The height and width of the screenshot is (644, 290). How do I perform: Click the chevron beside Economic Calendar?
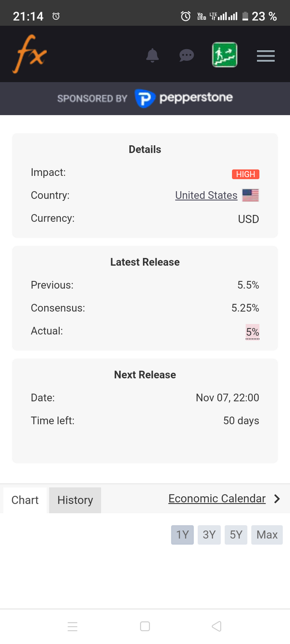(277, 499)
